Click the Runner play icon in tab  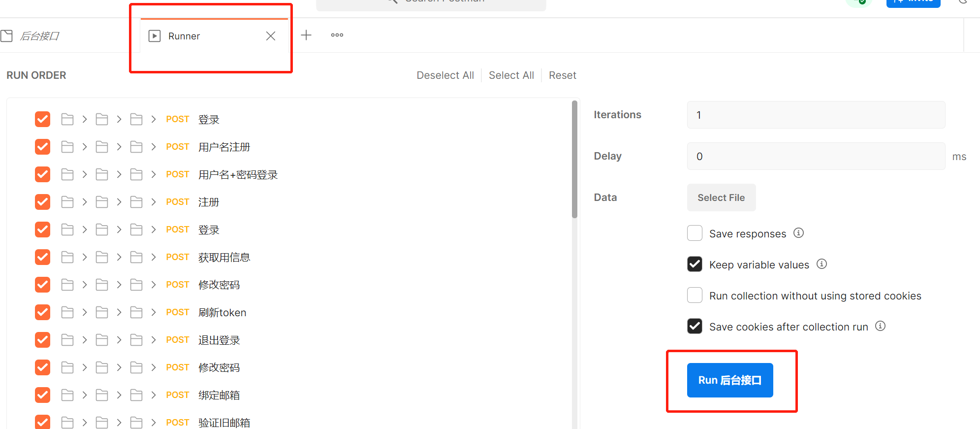click(x=155, y=36)
